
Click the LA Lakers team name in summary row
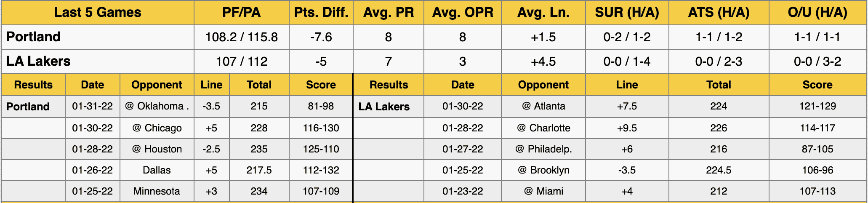(38, 61)
